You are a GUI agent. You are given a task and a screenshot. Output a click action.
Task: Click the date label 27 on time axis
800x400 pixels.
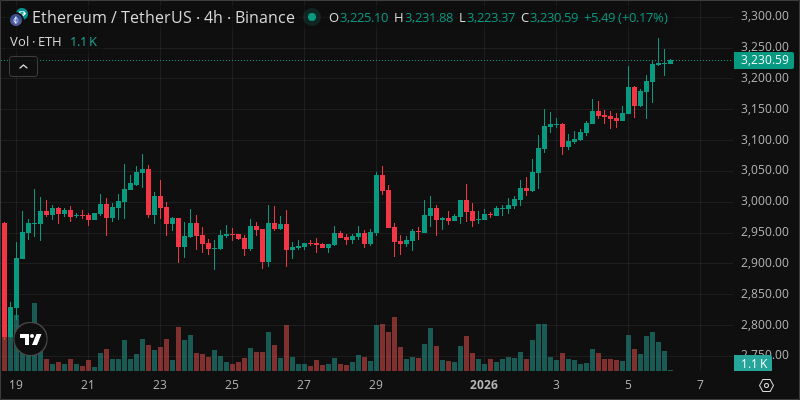click(304, 384)
